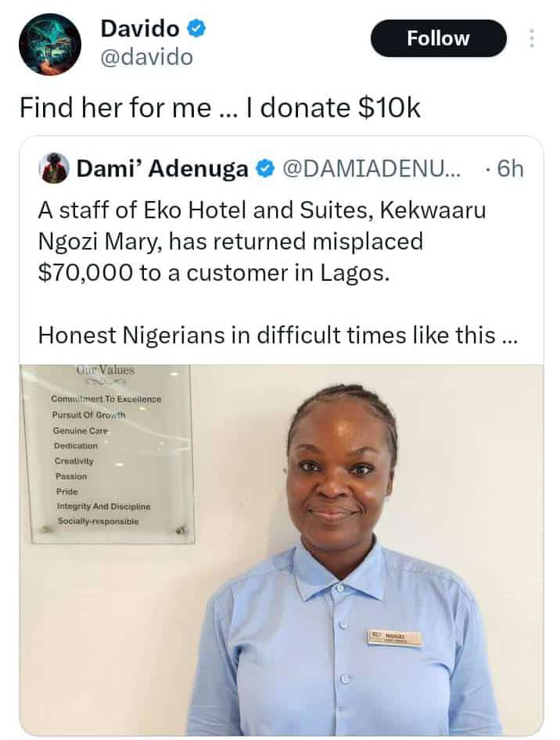Click the @davido handle
The height and width of the screenshot is (740, 560).
coord(145,57)
